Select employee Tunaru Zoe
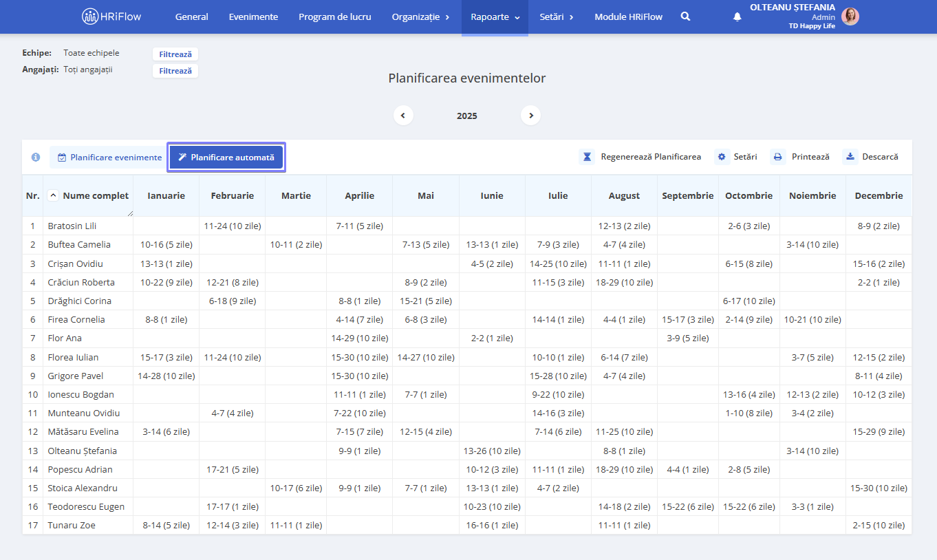937x560 pixels. [x=72, y=525]
